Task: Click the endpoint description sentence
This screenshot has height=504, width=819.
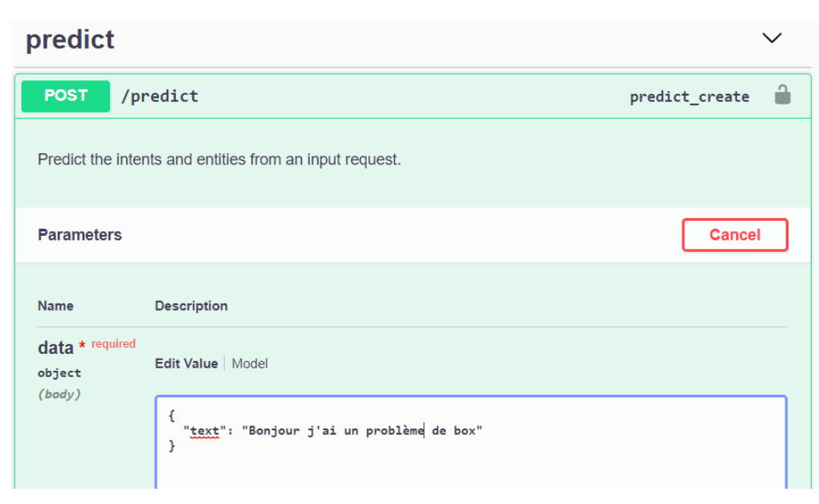Action: pos(219,160)
